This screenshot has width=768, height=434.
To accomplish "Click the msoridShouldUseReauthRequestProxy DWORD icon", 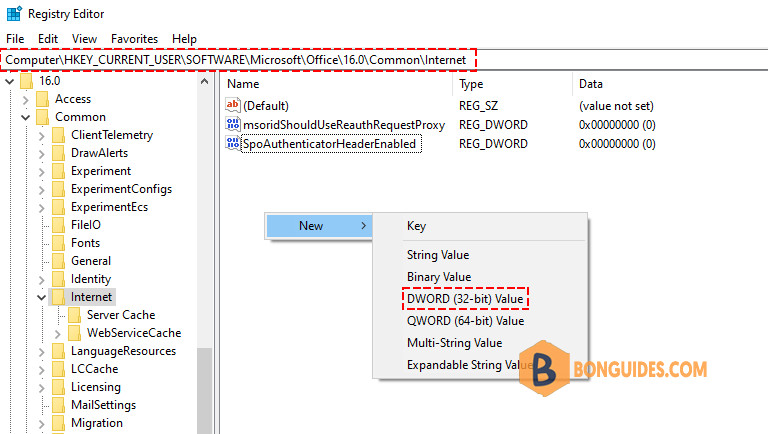I will 233,124.
